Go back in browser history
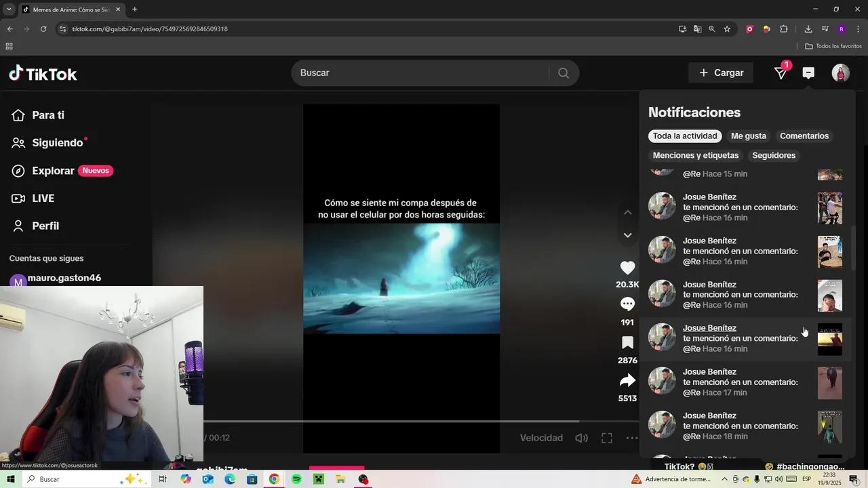The width and height of the screenshot is (868, 488). pos(10,29)
